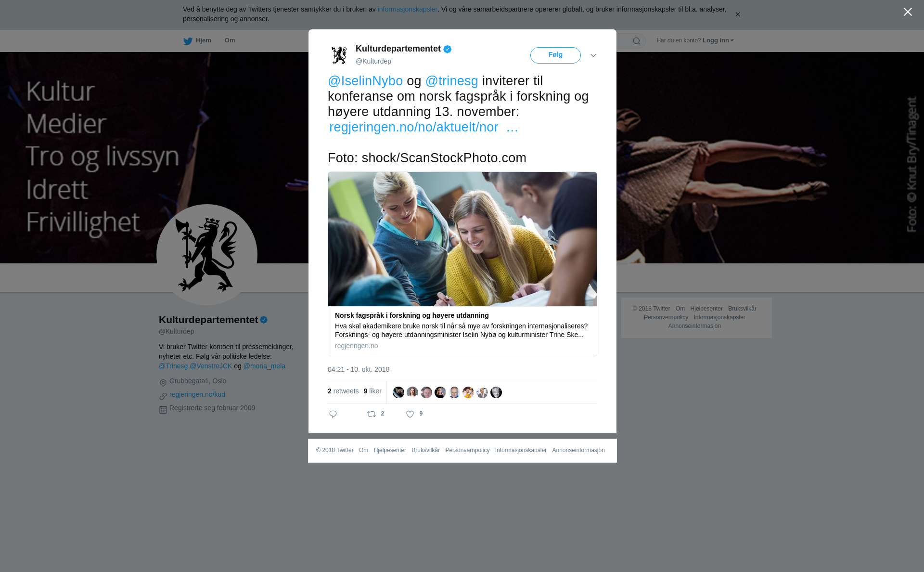924x572 pixels.
Task: Expand tweet options chevron menu
Action: point(593,55)
